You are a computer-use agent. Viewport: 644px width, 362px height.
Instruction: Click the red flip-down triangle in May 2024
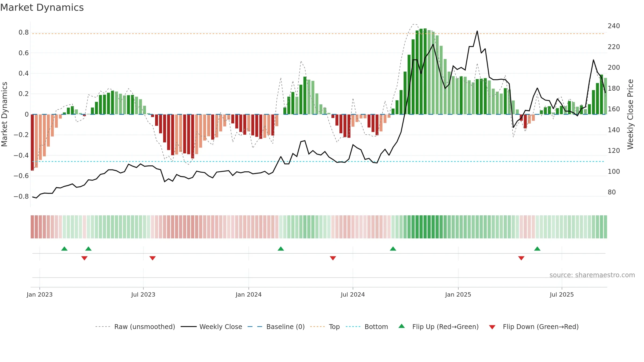pyautogui.click(x=333, y=258)
